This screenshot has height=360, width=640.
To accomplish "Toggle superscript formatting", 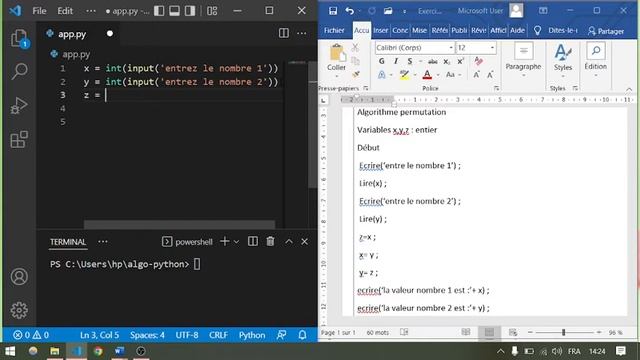I will pos(460,61).
